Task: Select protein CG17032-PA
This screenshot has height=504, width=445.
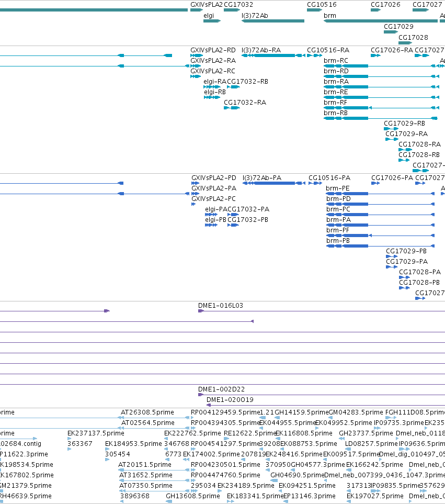Action: 248,209
